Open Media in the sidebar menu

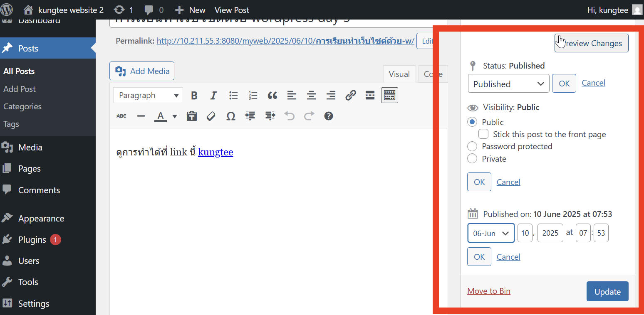(30, 148)
